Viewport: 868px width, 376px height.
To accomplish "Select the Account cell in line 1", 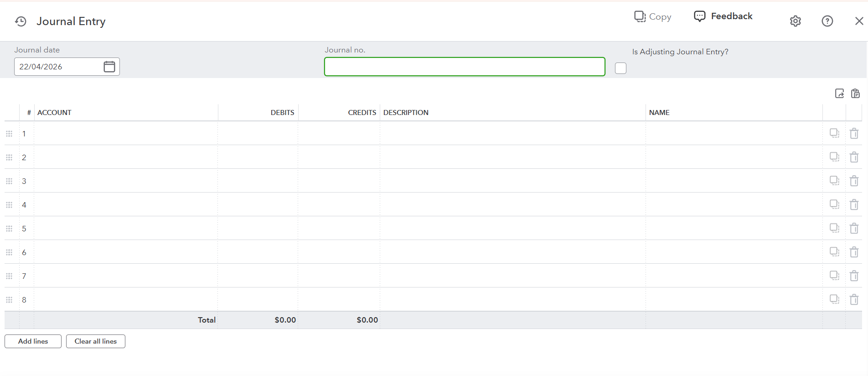I will [x=125, y=134].
